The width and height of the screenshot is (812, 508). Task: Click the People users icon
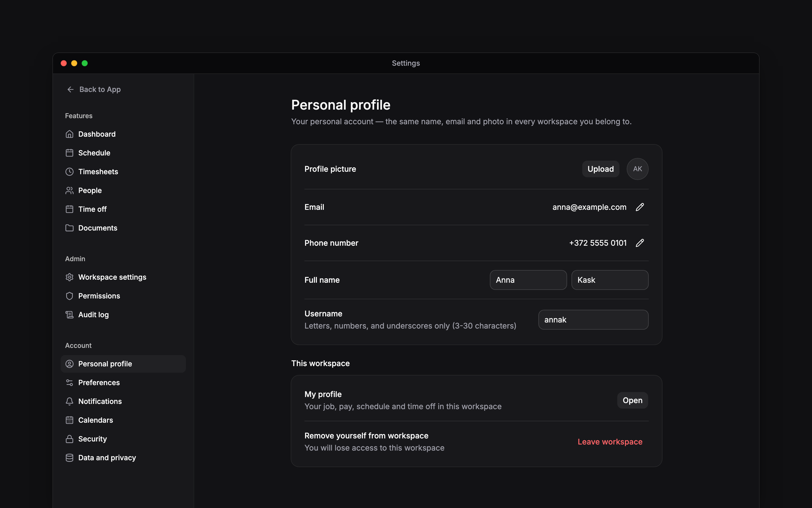tap(70, 190)
